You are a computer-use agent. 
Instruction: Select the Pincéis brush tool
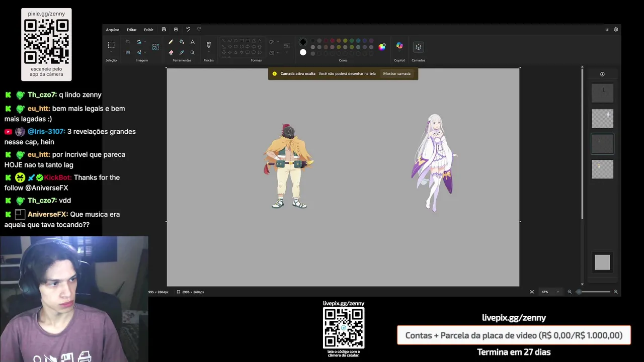coord(208,45)
